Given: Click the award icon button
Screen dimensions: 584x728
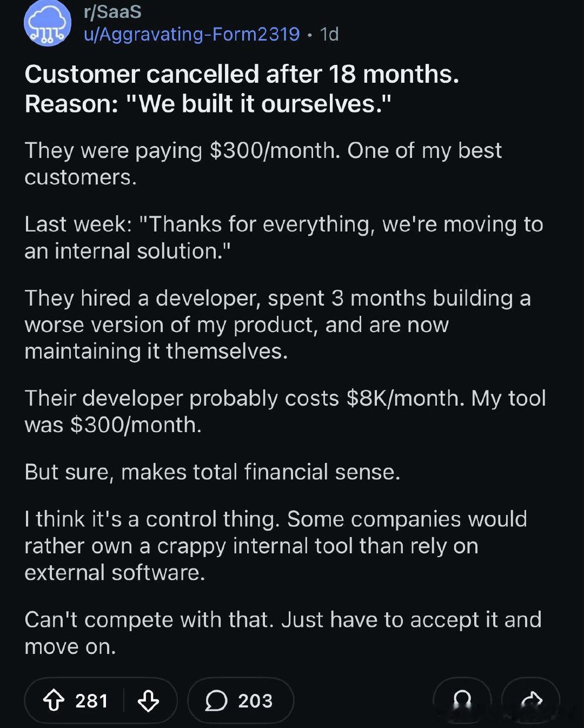Looking at the screenshot, I should coord(462,700).
